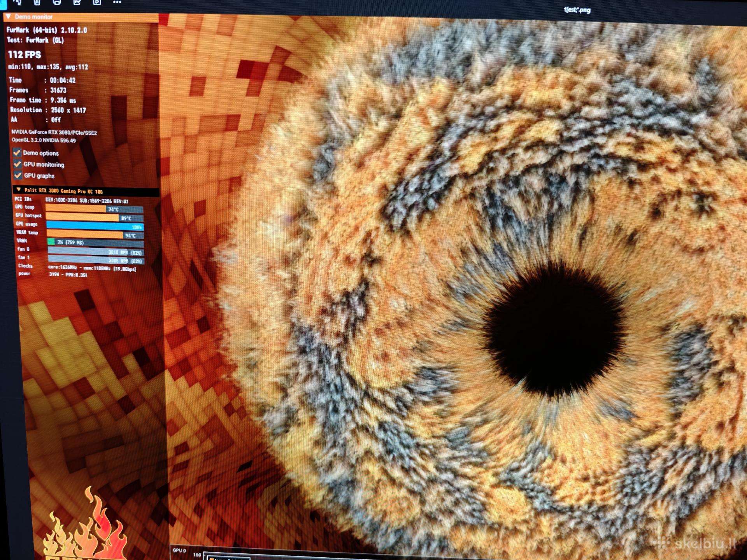Click the 112 FPS readout
The image size is (747, 560).
coord(25,55)
